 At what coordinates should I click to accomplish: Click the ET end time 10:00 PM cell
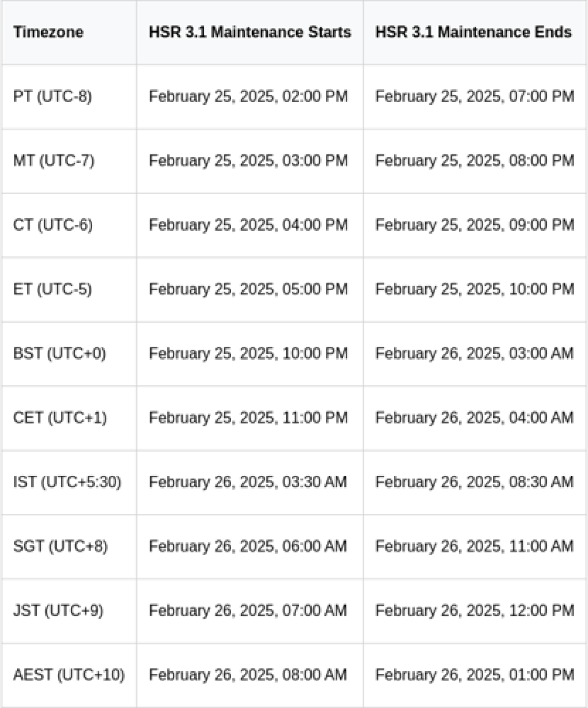475,289
